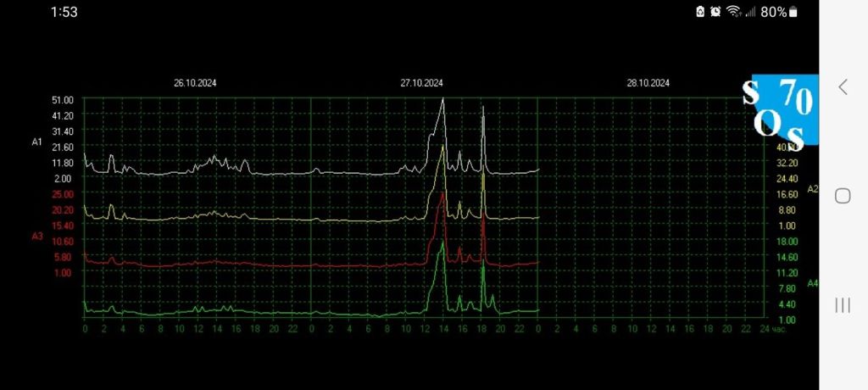The height and width of the screenshot is (390, 868).
Task: Tap the alarm clock status icon
Action: click(715, 12)
